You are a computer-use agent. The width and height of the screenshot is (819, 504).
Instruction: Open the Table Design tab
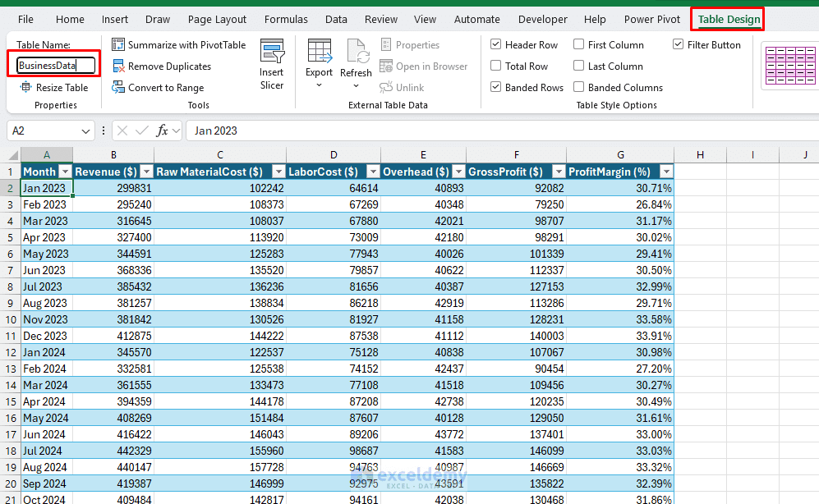pyautogui.click(x=729, y=20)
